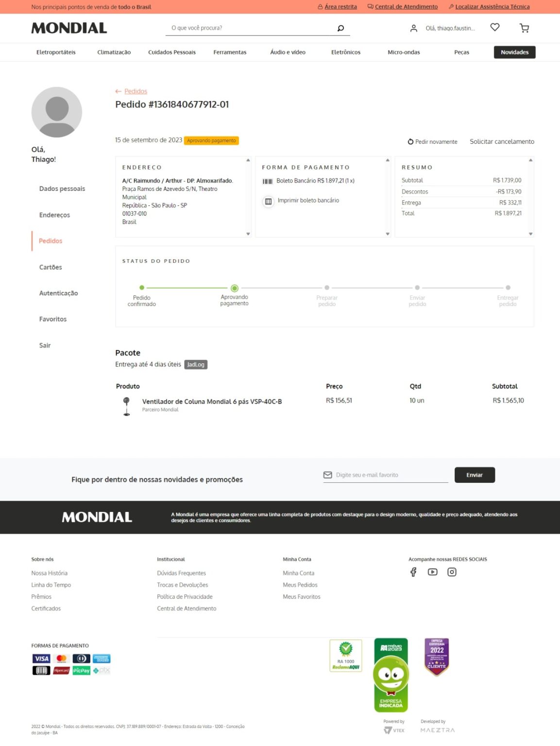Open the shopping cart icon
The width and height of the screenshot is (560, 746).
click(524, 28)
